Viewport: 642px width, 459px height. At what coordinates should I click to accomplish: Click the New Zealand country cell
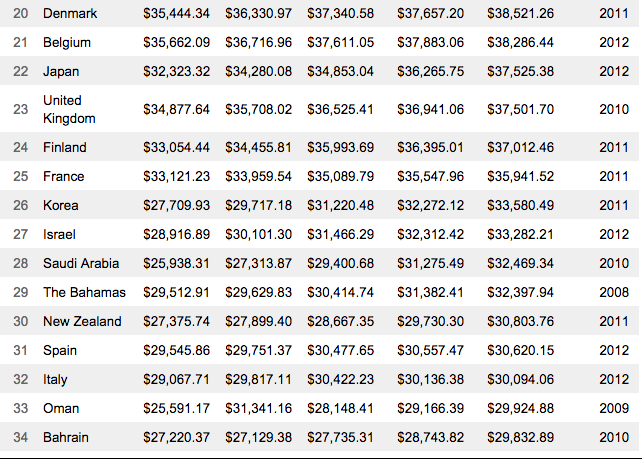[x=82, y=322]
